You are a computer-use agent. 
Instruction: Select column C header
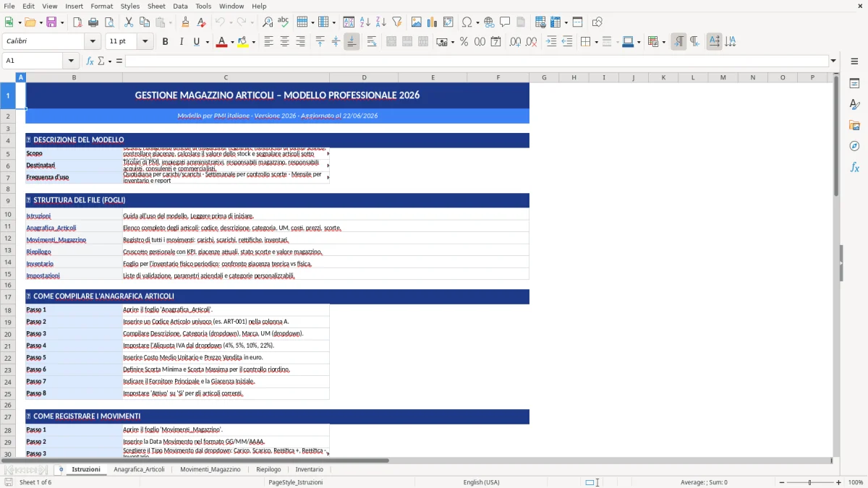226,77
